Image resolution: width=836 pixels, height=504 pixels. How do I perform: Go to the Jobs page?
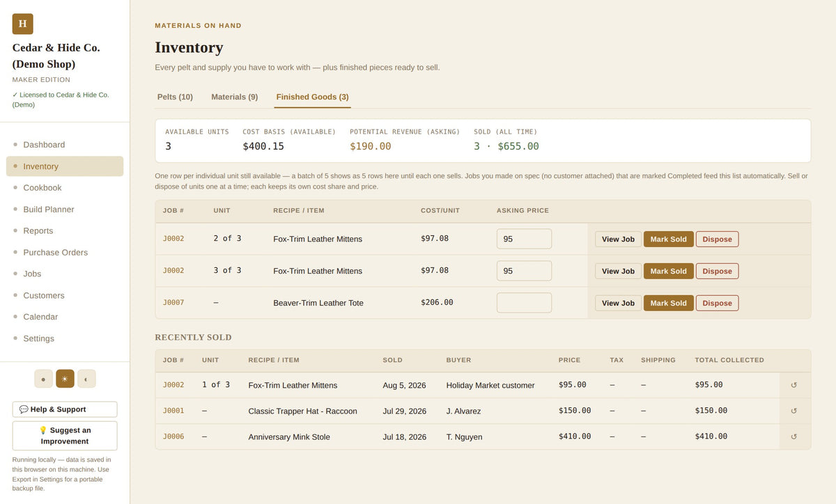(65, 274)
